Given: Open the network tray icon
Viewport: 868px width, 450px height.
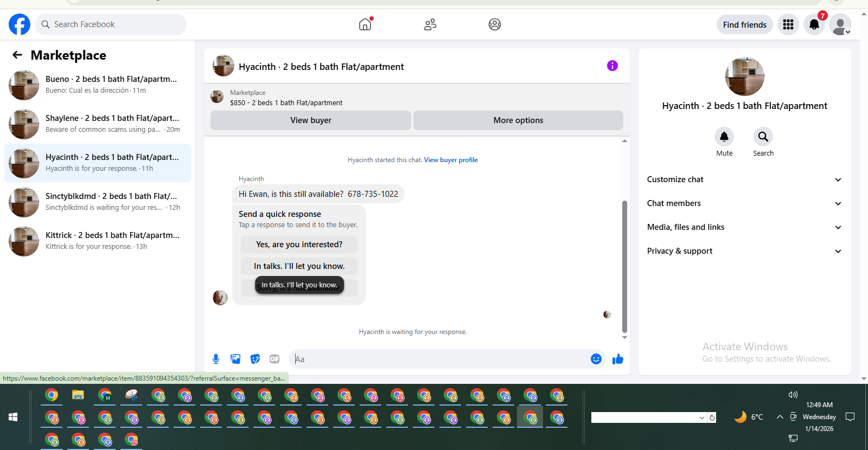Looking at the screenshot, I should point(793,438).
